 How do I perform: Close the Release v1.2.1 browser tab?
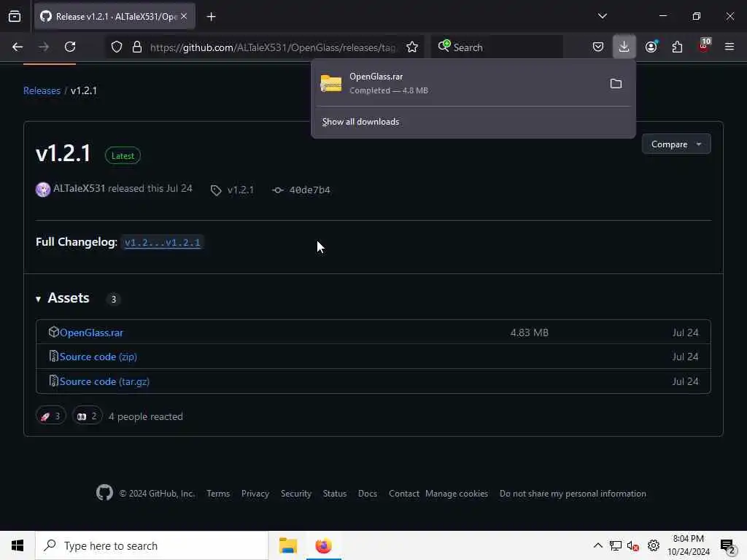[184, 16]
